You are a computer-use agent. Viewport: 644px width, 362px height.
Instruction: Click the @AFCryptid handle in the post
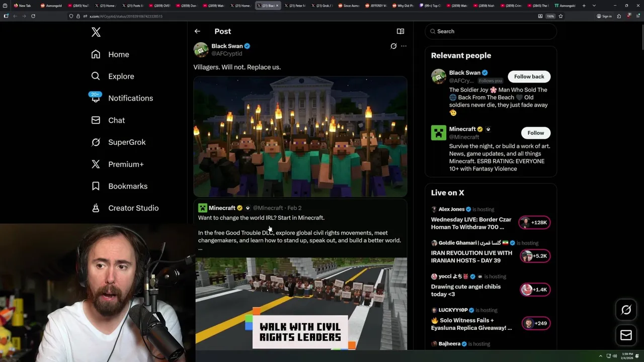226,53
